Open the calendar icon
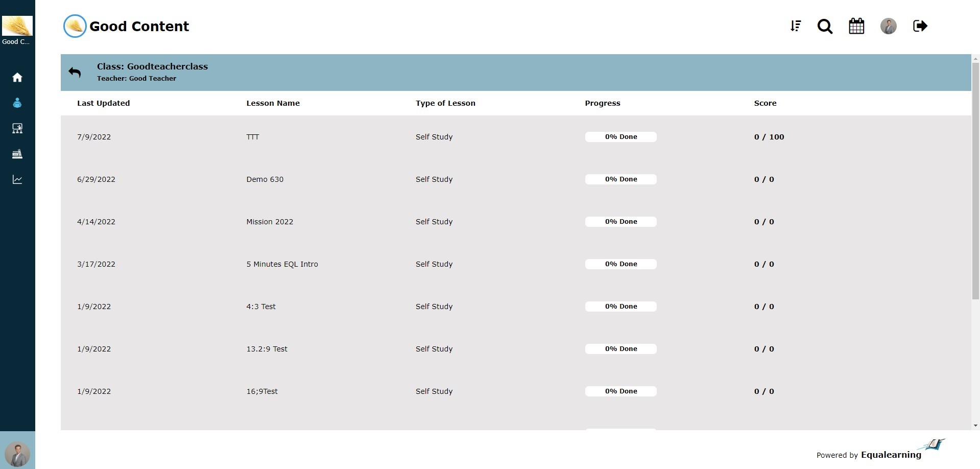Viewport: 980px width, 469px height. [856, 26]
